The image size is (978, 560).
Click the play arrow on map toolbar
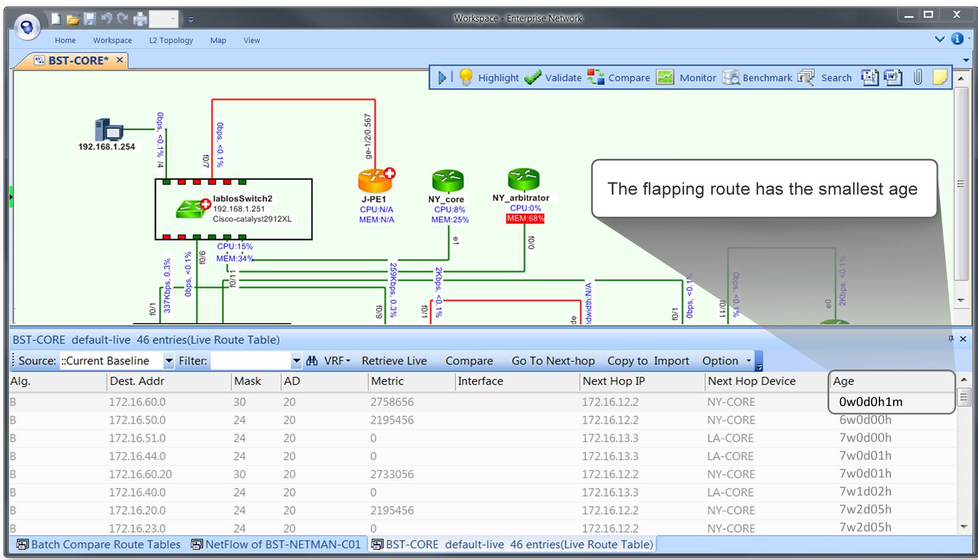click(x=442, y=78)
